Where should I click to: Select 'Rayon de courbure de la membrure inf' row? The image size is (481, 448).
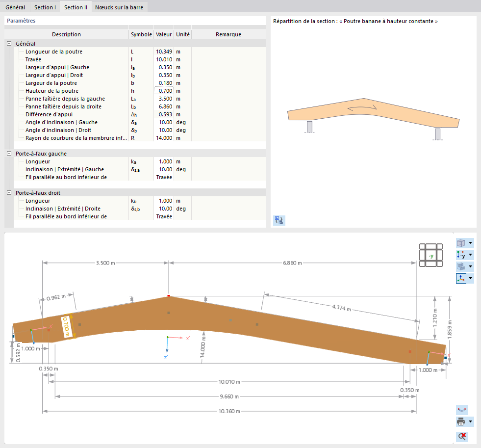(x=76, y=138)
